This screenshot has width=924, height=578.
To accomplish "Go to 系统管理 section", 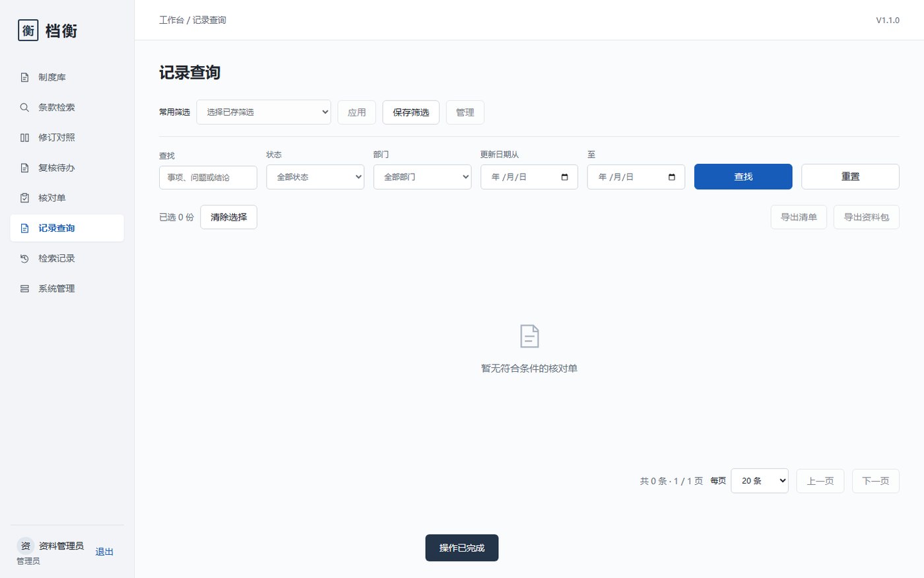I will coord(67,289).
